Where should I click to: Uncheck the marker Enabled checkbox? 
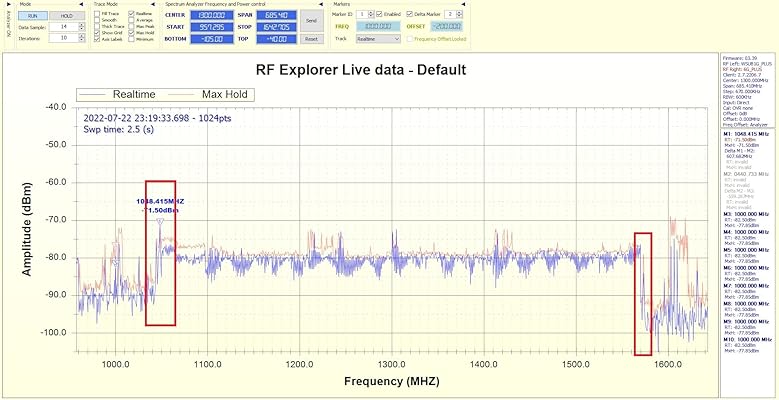(x=379, y=14)
